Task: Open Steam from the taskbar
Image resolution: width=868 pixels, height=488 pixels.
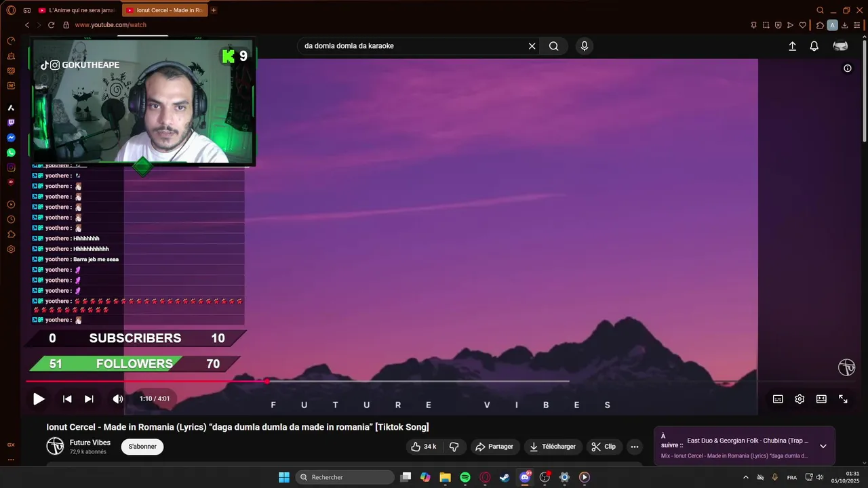Action: coord(505,477)
